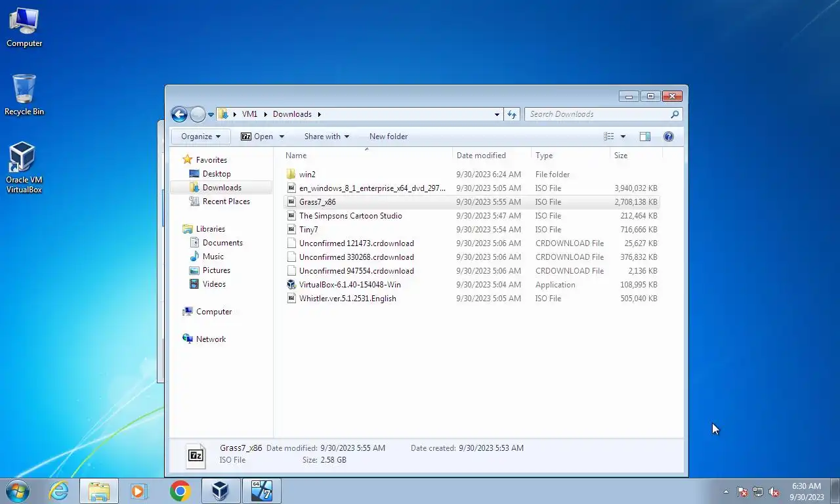Toggle the preview pane button
The width and height of the screenshot is (840, 504).
click(645, 136)
